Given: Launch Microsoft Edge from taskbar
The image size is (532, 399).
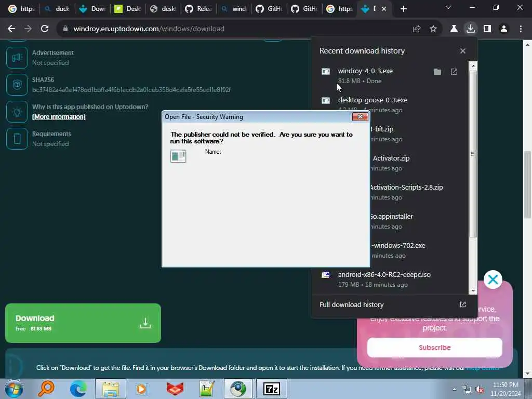Looking at the screenshot, I should pyautogui.click(x=78, y=389).
